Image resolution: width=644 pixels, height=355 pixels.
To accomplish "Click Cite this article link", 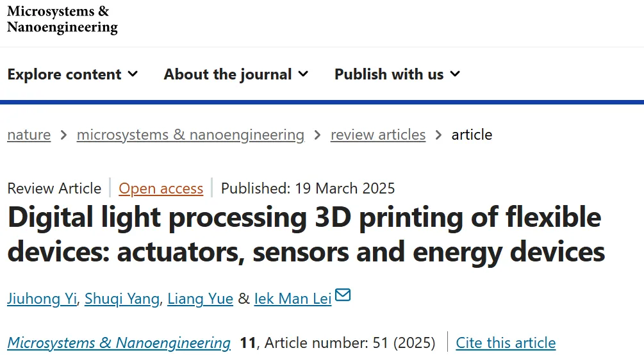I will coord(506,343).
